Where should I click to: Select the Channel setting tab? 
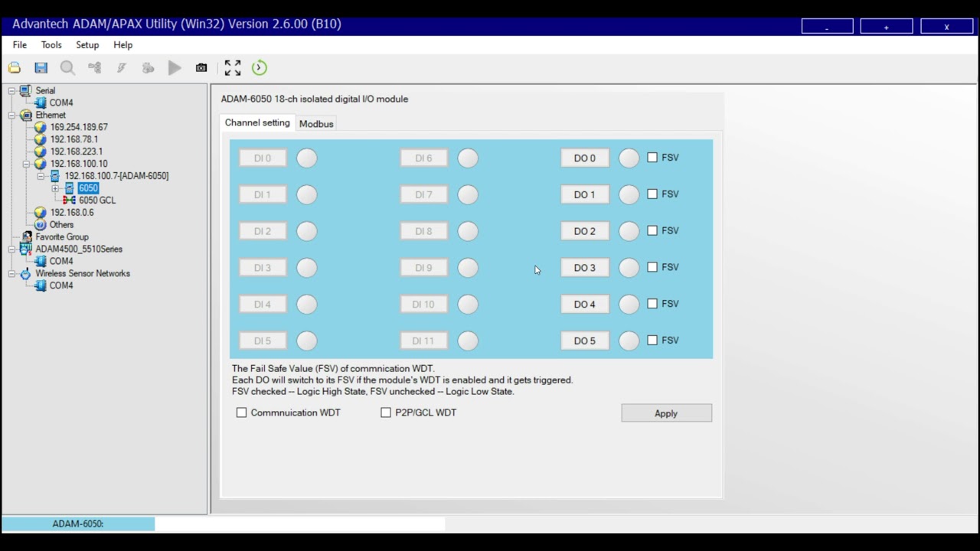click(x=257, y=122)
